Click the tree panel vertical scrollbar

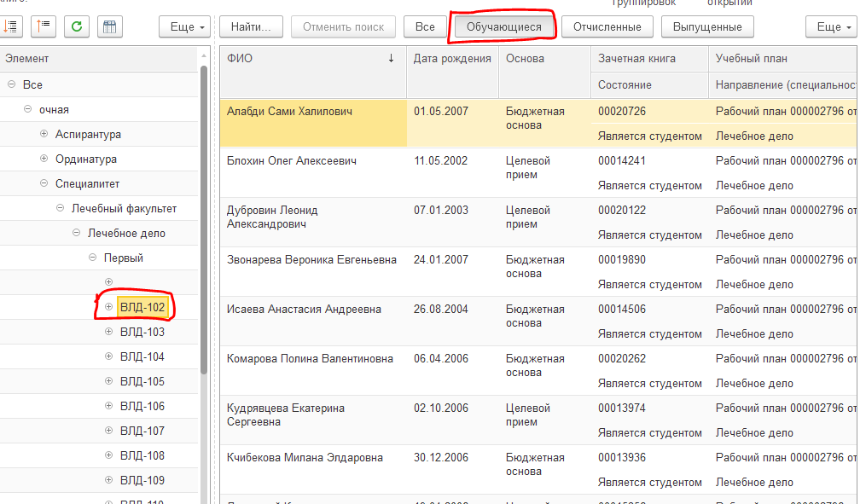[x=204, y=213]
